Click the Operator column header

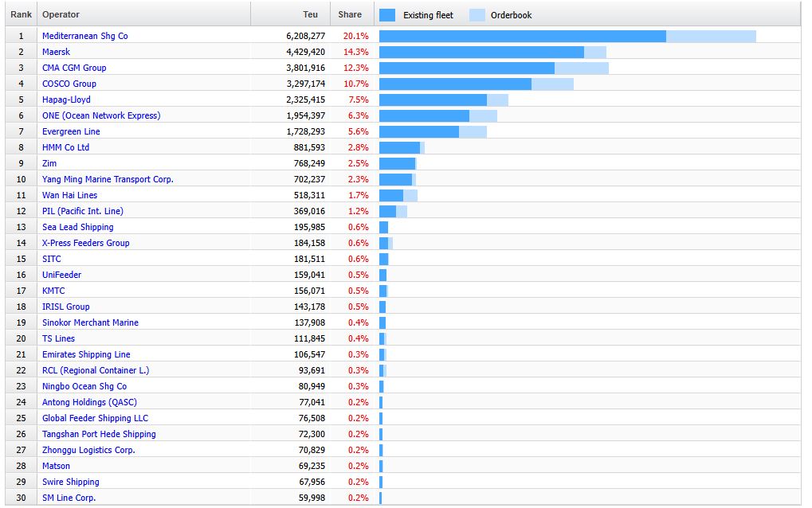[144, 14]
